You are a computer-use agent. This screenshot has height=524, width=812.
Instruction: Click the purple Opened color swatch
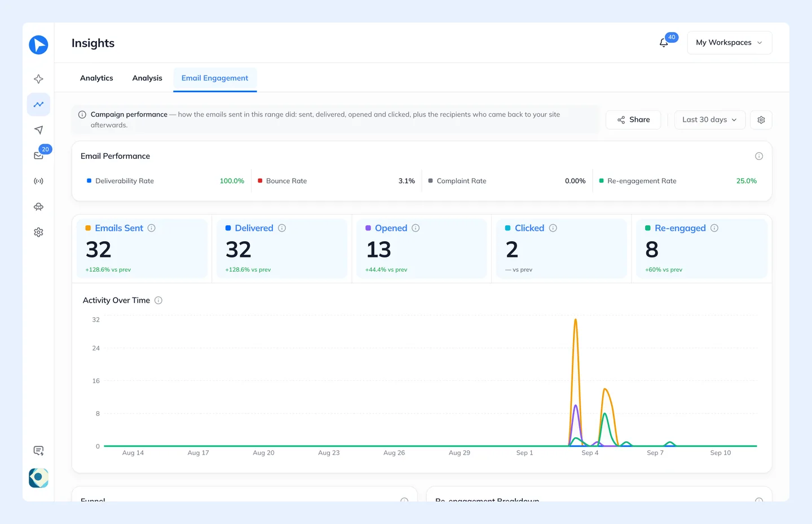point(368,228)
